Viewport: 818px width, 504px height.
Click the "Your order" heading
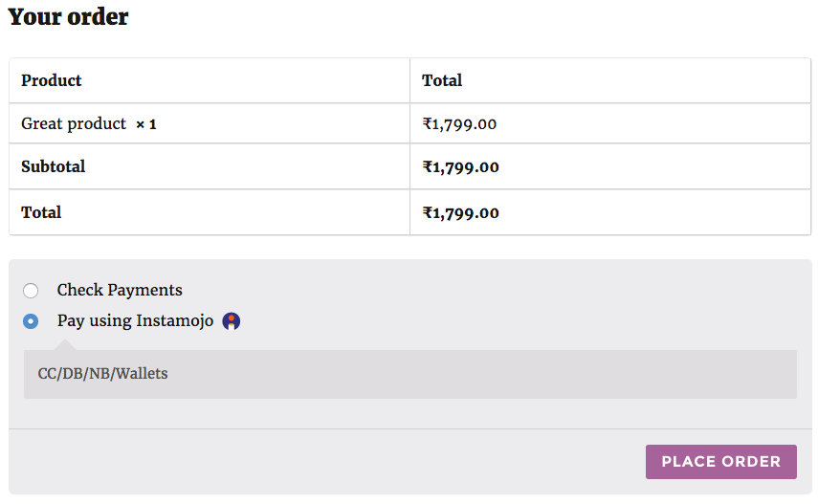click(x=68, y=17)
